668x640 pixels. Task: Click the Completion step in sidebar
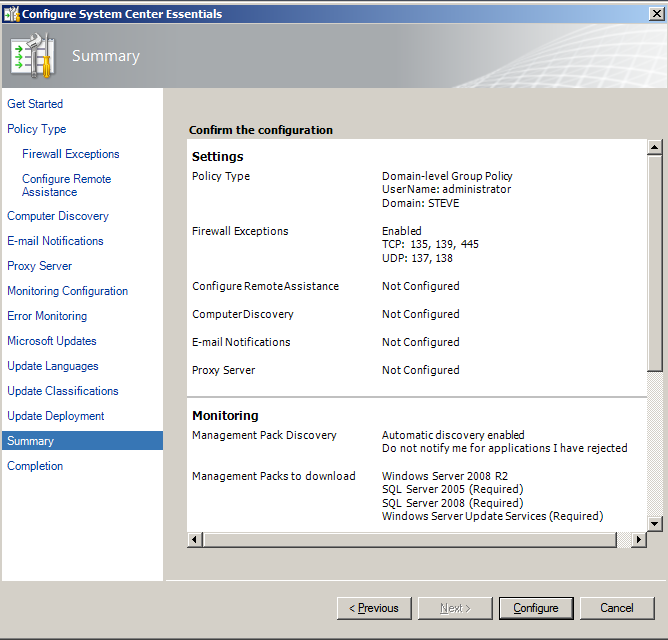(35, 466)
